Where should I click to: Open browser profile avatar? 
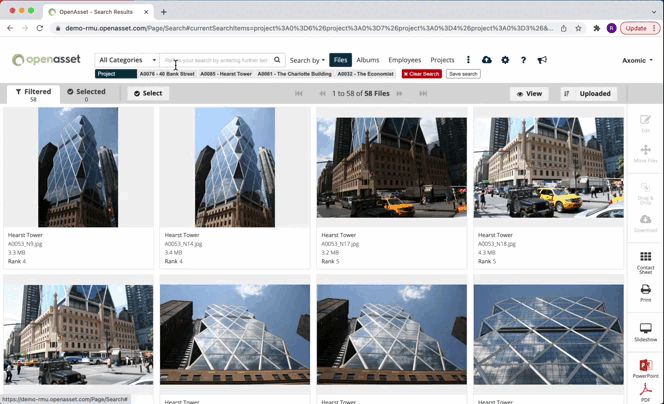tap(611, 28)
